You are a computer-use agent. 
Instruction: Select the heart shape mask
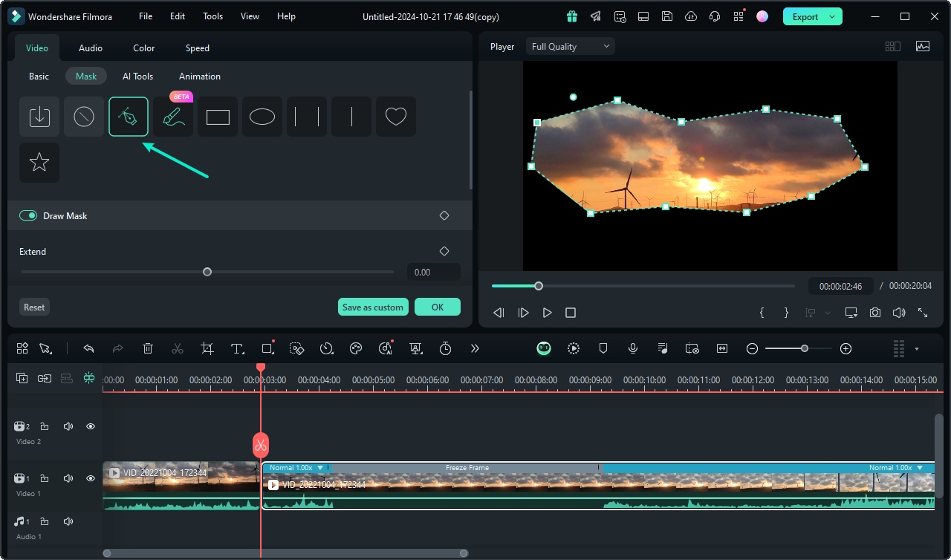coord(396,117)
